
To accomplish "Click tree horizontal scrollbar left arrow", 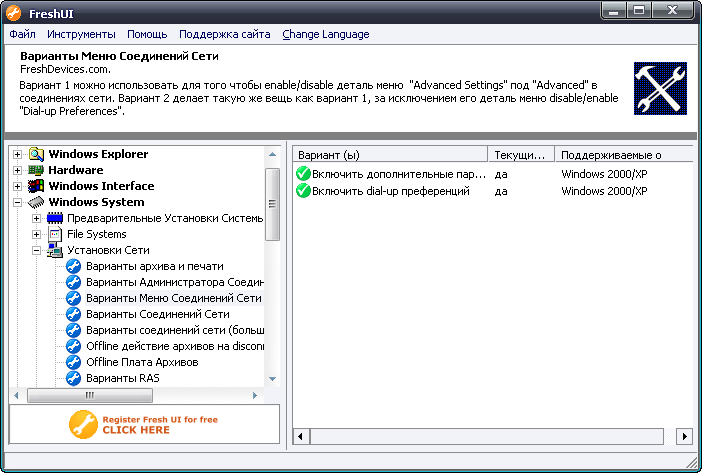I will pos(17,395).
